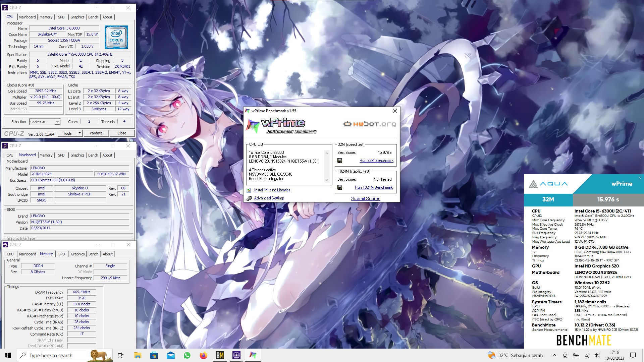644x362 pixels.
Task: Click the Memory tab in top CPU-Z window
Action: tap(46, 17)
